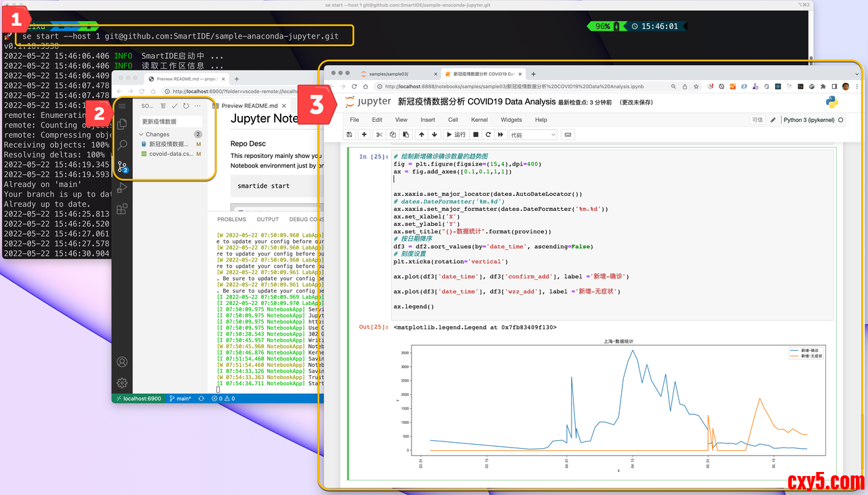Screen dimensions: 868x495
Task: Cut selected cell with scissors icon
Action: 379,135
